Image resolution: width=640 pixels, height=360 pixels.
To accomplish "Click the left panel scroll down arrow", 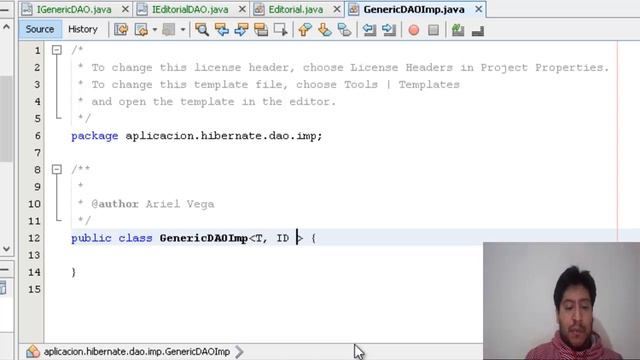I will tap(6, 248).
